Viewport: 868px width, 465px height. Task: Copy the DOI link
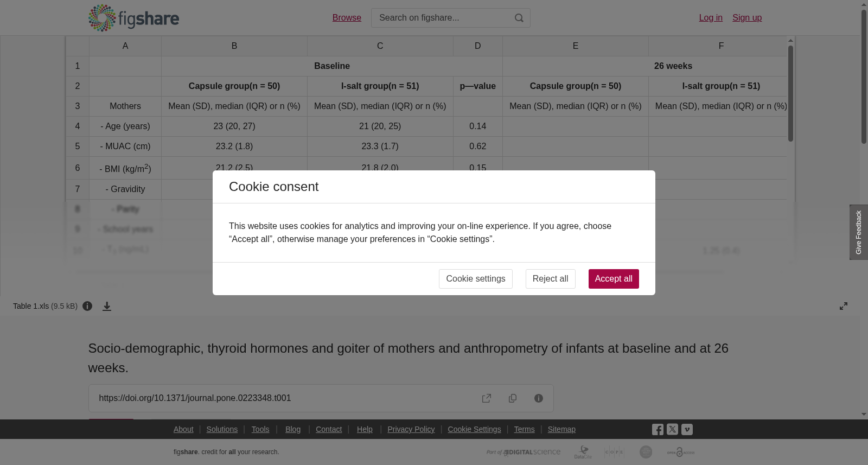pos(513,398)
